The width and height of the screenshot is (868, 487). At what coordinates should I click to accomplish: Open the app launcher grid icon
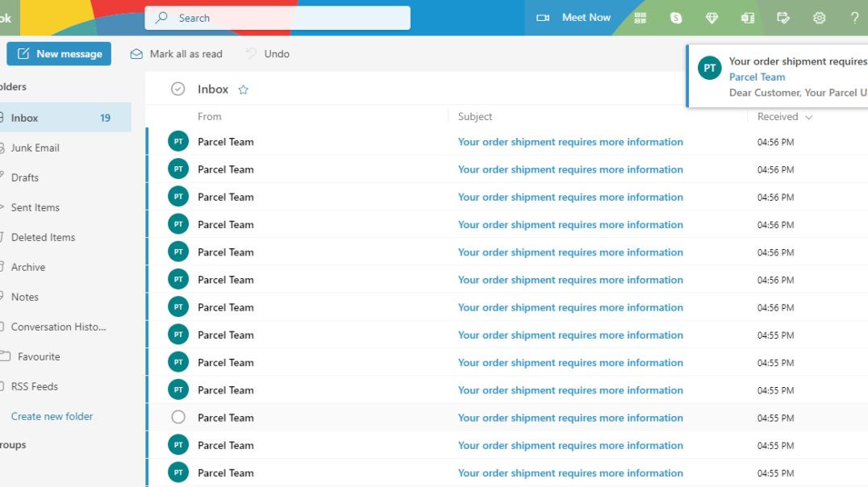click(x=640, y=17)
